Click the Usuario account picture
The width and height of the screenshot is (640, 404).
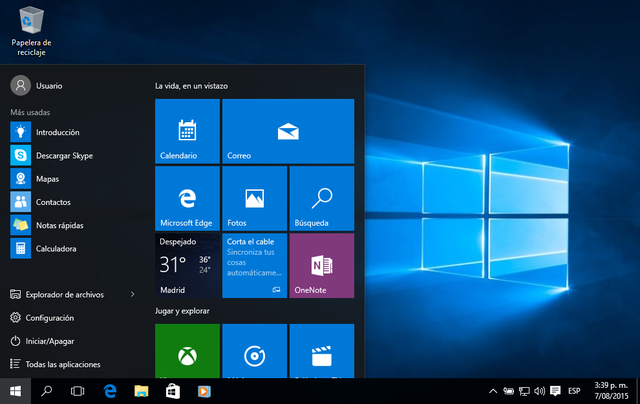[20, 85]
